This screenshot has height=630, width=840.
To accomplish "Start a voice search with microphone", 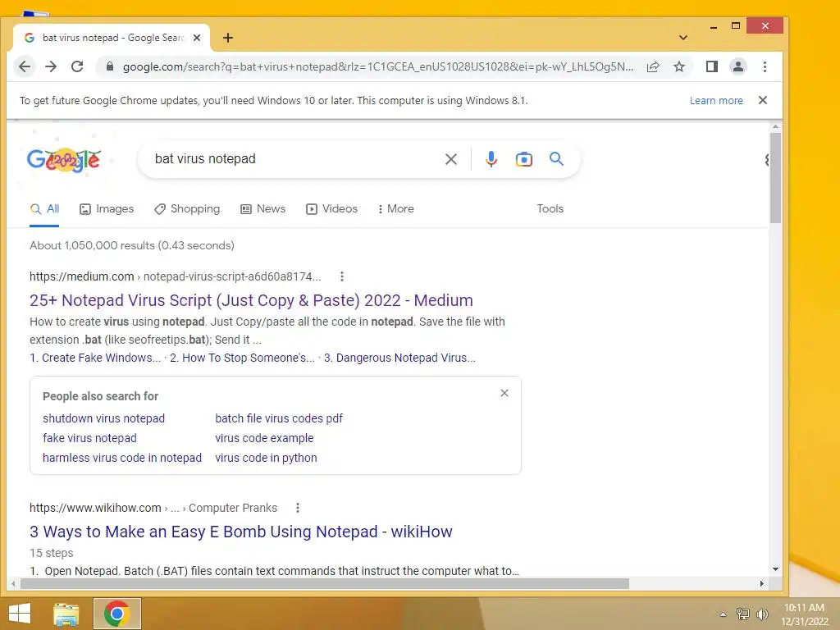I will [x=491, y=159].
